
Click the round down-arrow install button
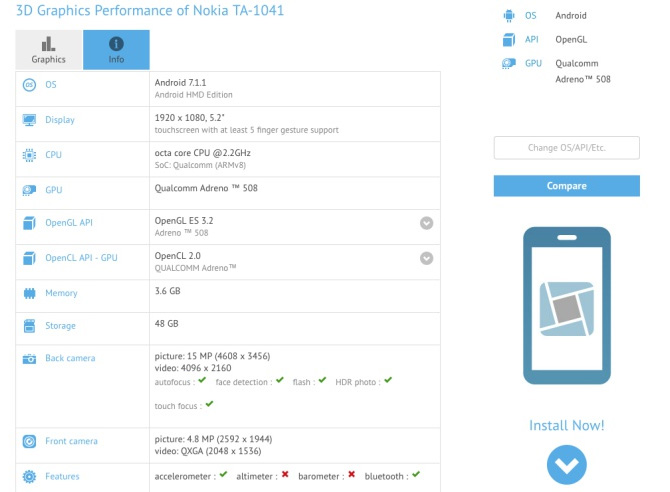pos(567,465)
